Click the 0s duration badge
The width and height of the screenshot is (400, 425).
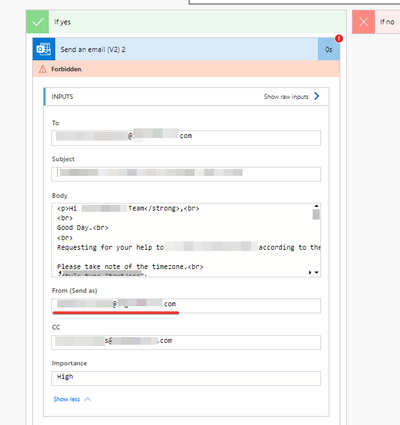coord(329,49)
